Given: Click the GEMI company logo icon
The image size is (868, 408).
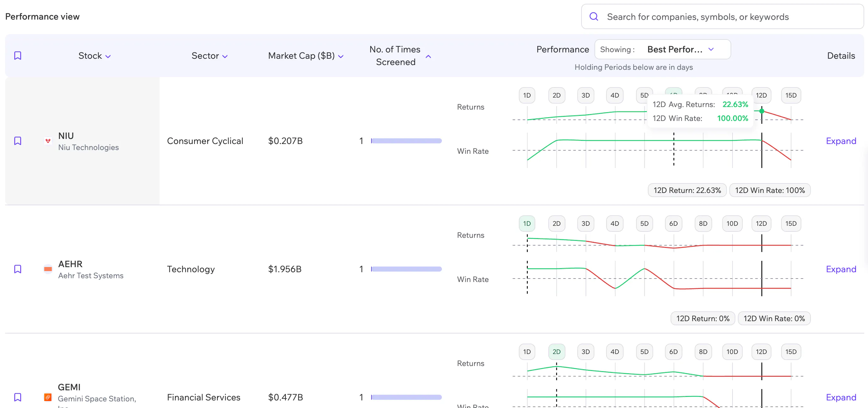Looking at the screenshot, I should [x=48, y=397].
